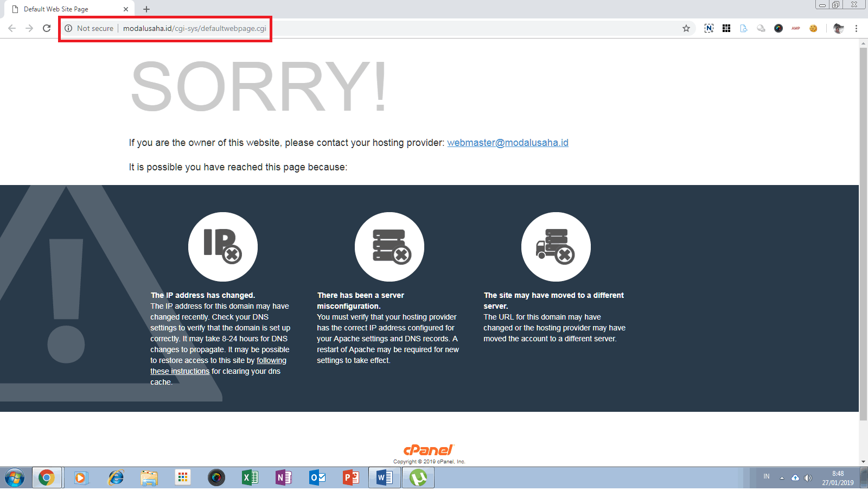Open a new tab with the plus button
868x497 pixels.
click(146, 9)
